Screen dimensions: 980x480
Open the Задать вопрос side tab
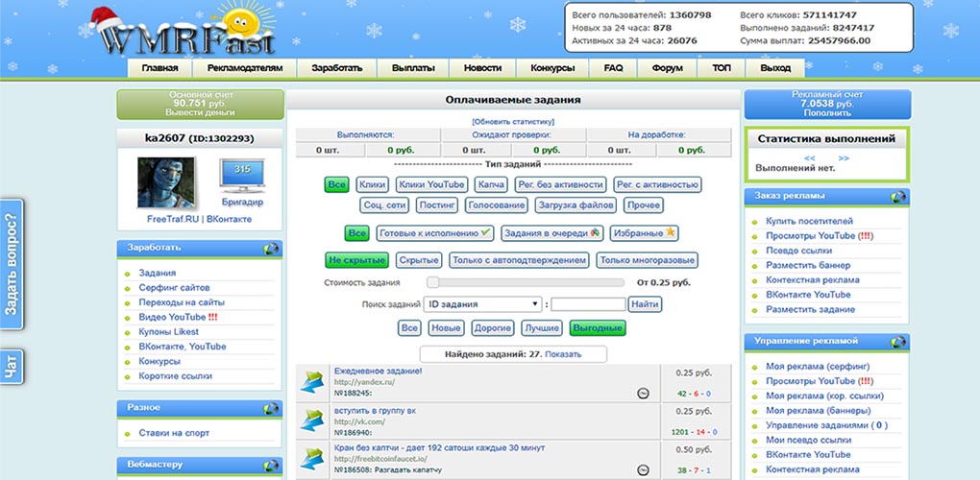[x=12, y=264]
